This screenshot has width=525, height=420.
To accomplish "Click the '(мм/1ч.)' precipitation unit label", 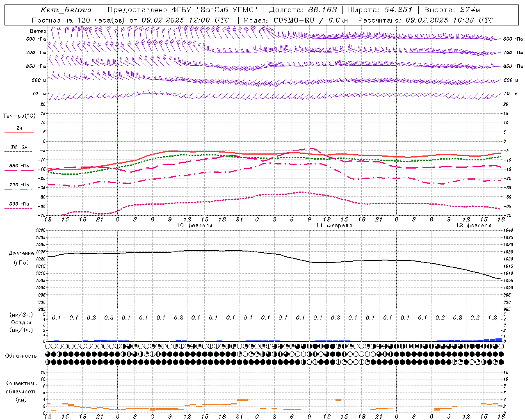I will pos(21,330).
